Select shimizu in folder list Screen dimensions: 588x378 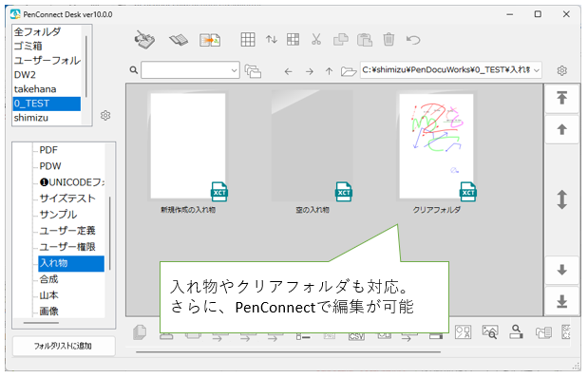[x=47, y=118]
